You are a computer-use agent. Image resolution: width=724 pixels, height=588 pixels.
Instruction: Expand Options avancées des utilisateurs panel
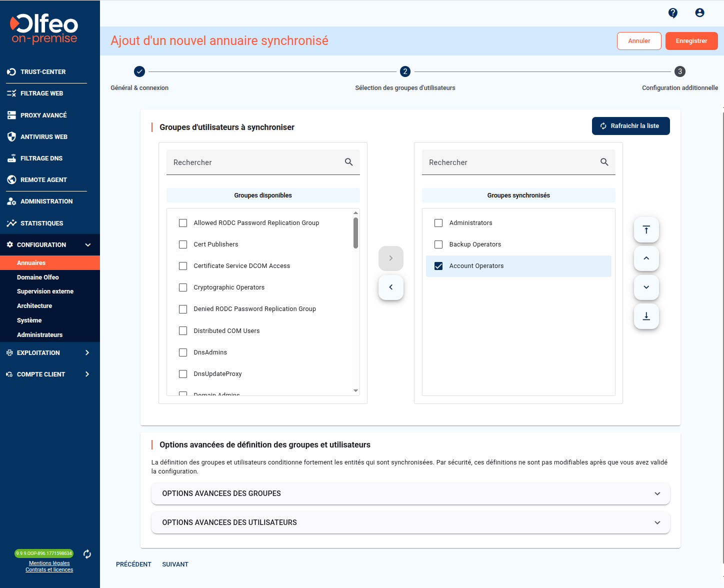(410, 522)
